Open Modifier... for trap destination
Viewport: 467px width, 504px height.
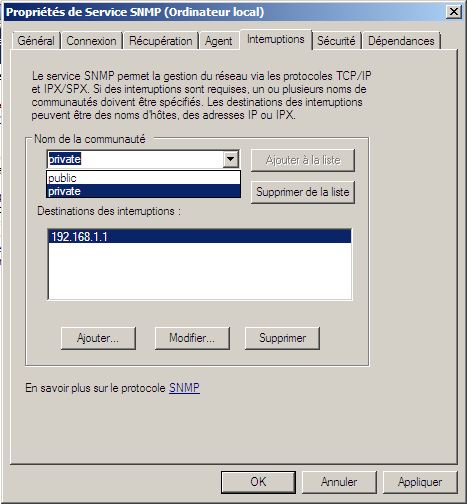pyautogui.click(x=192, y=338)
